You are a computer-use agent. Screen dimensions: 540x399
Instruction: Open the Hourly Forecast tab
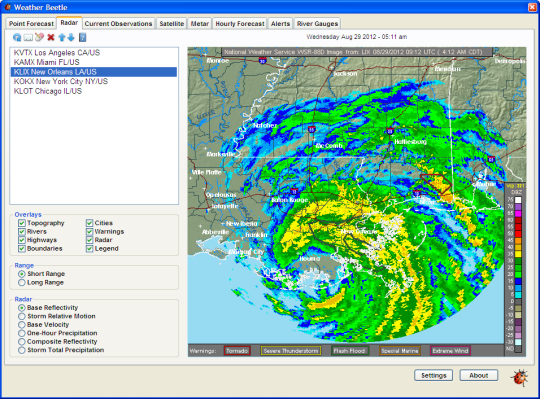pyautogui.click(x=240, y=23)
